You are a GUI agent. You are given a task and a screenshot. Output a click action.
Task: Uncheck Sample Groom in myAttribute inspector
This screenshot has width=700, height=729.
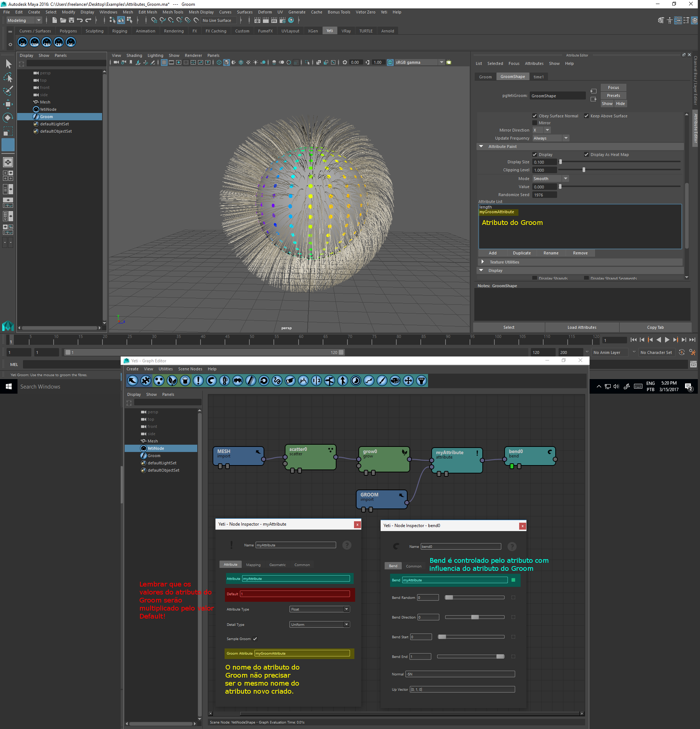(255, 639)
